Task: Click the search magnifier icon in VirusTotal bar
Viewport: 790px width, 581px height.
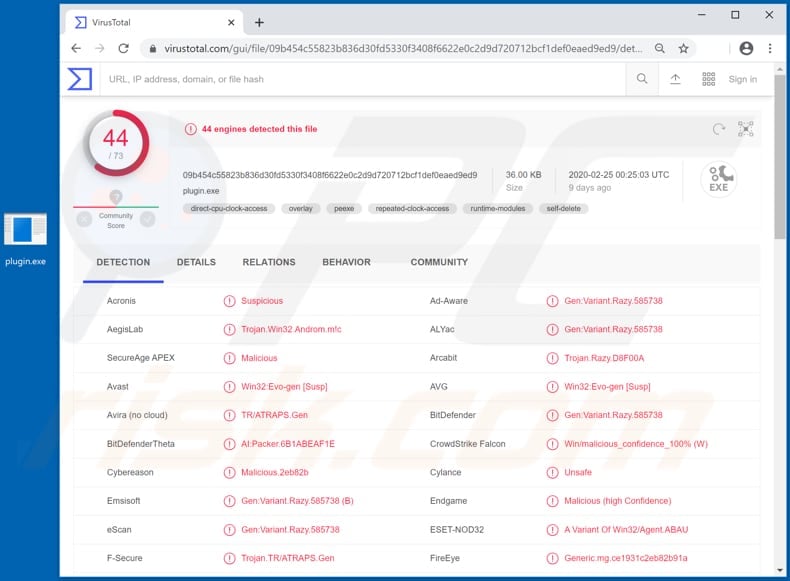Action: (x=642, y=79)
